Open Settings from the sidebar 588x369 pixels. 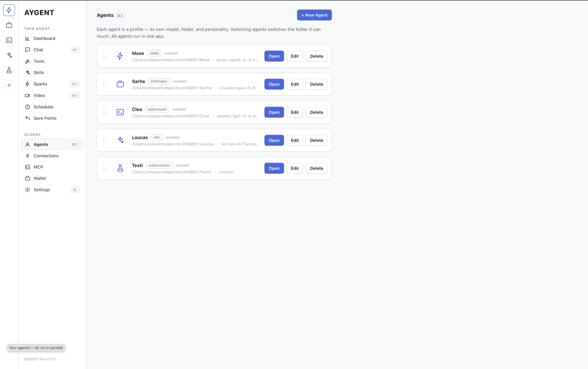[x=52, y=190]
